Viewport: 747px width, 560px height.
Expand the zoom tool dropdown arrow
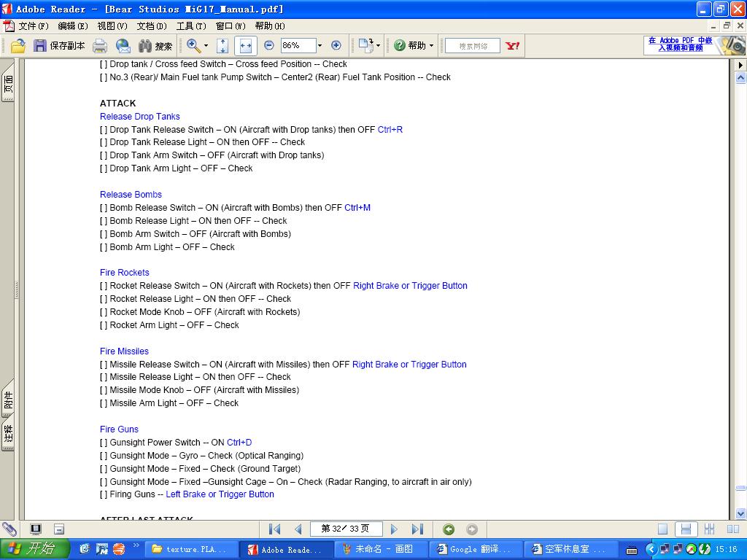[x=206, y=46]
